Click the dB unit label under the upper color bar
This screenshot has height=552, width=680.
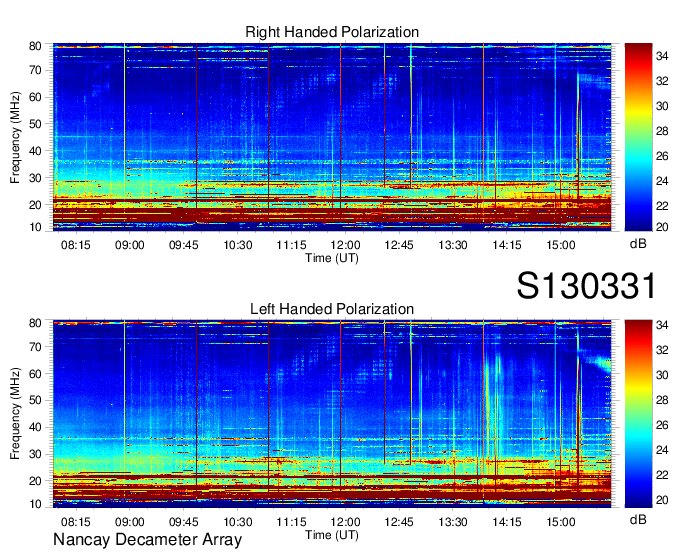click(638, 244)
